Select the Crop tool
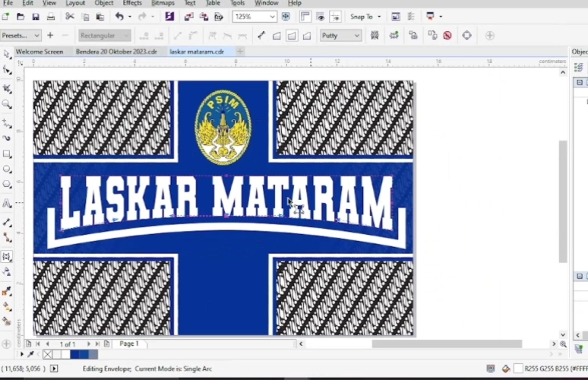This screenshot has height=380, width=588. (x=7, y=89)
